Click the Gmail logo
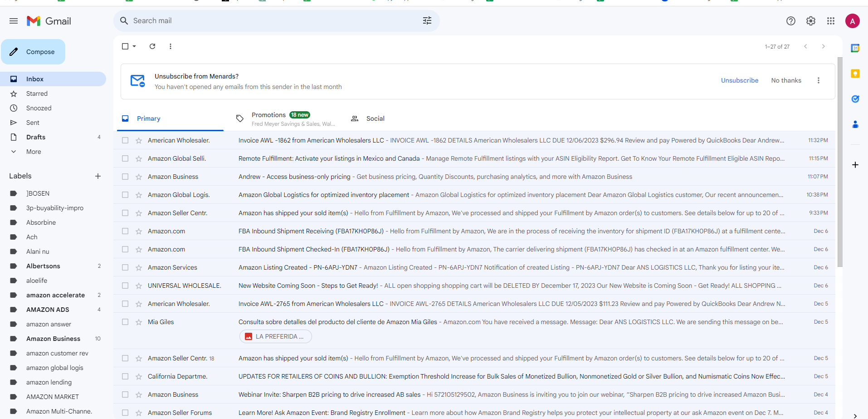The width and height of the screenshot is (868, 419). pyautogui.click(x=49, y=21)
